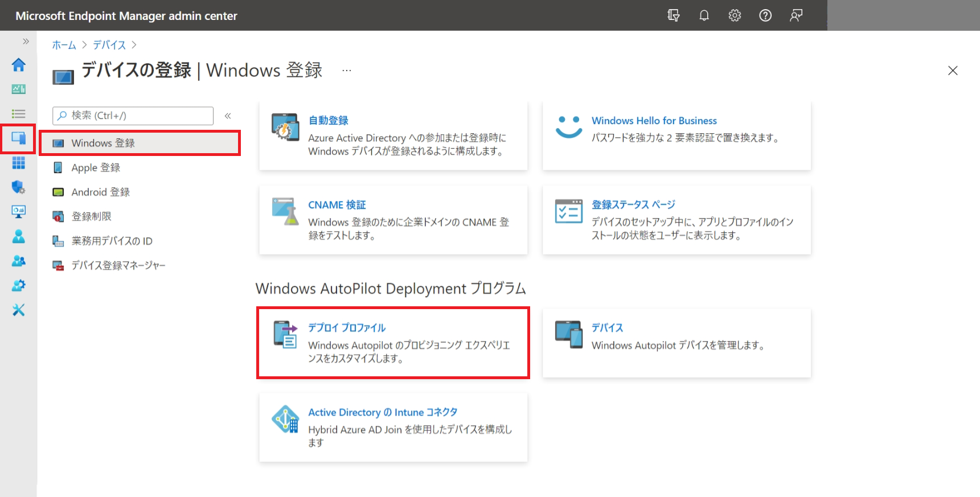980x497 pixels.
Task: Click the Hybrid Azure AD Join description text
Action: pyautogui.click(x=410, y=436)
